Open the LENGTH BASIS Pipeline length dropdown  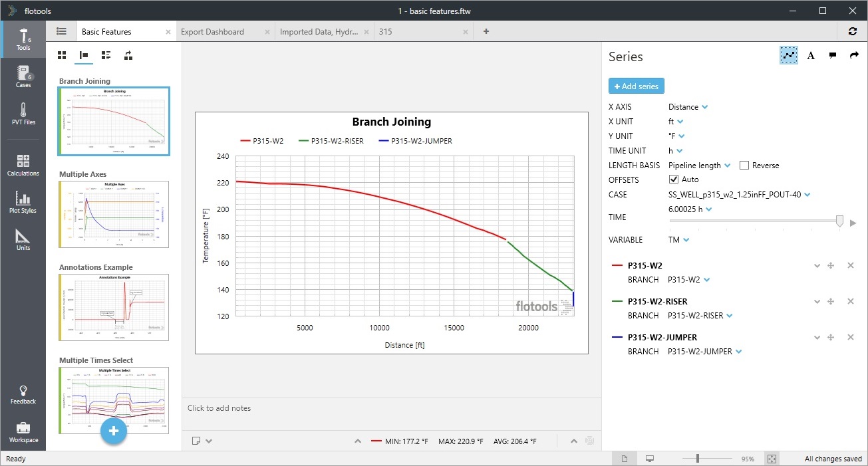[699, 166]
